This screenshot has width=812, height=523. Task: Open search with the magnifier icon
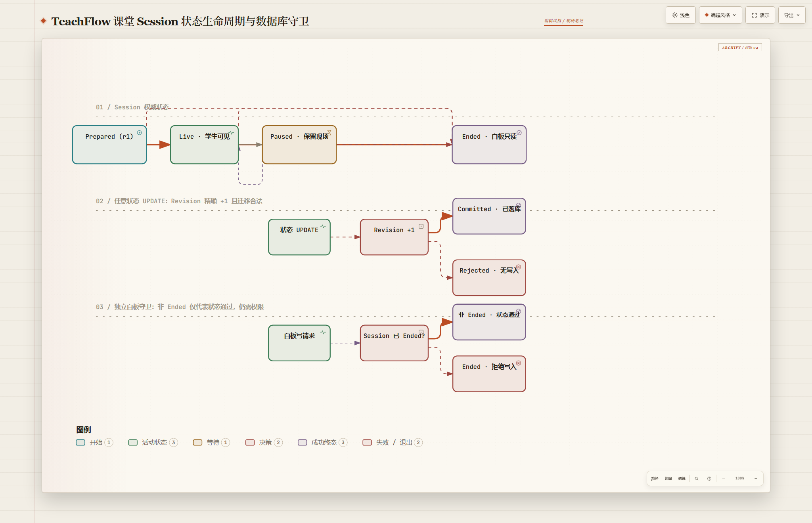696,479
